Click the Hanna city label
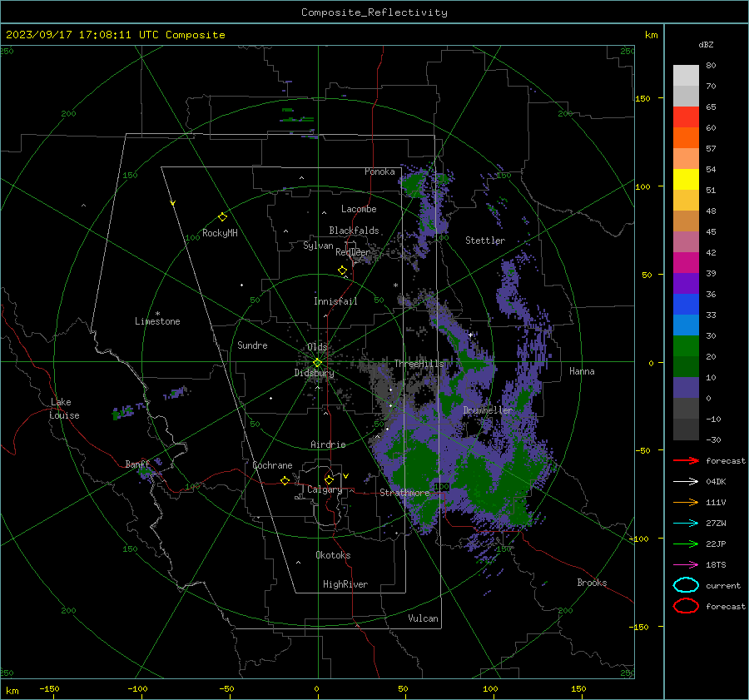749x700 pixels. [582, 371]
